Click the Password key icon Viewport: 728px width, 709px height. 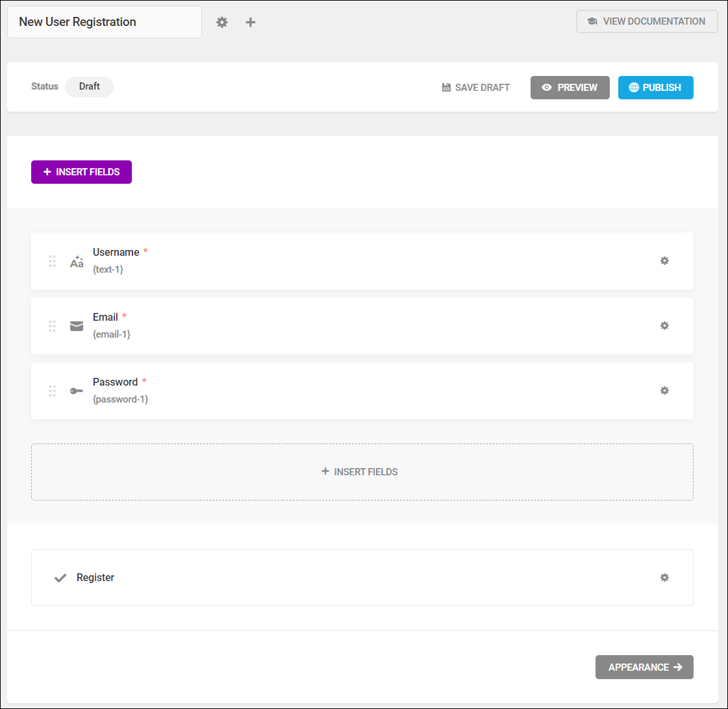tap(77, 391)
